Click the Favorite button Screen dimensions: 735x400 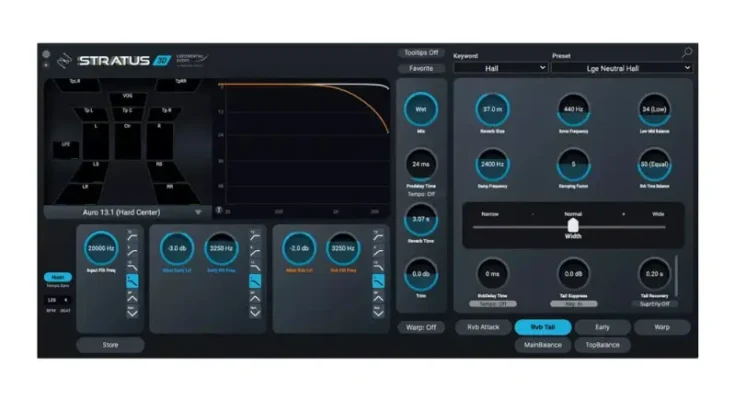421,69
